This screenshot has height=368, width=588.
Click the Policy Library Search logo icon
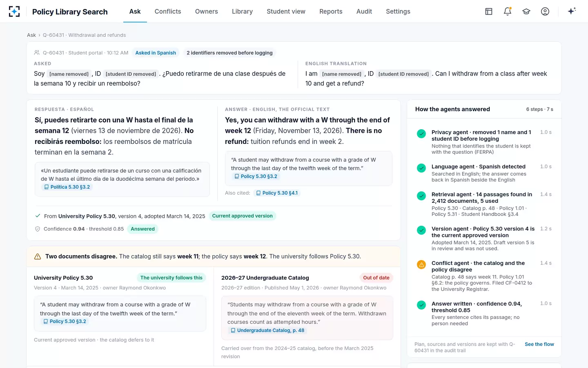coord(14,11)
